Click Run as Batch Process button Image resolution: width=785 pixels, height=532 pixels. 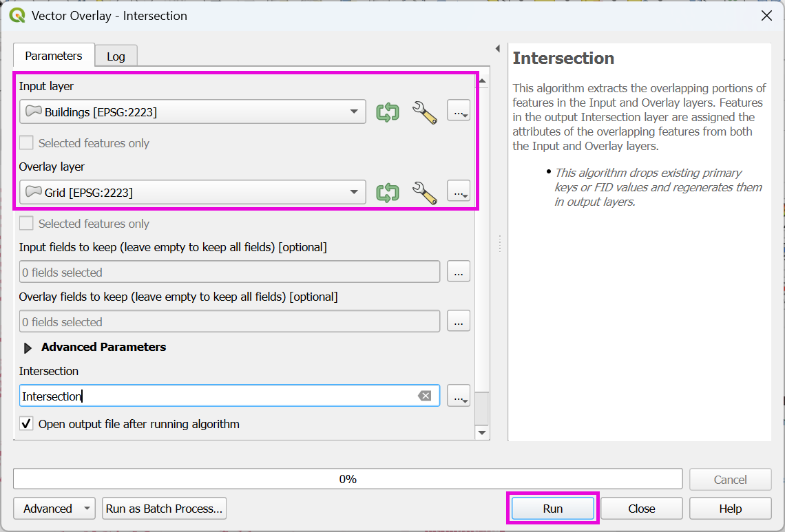164,509
